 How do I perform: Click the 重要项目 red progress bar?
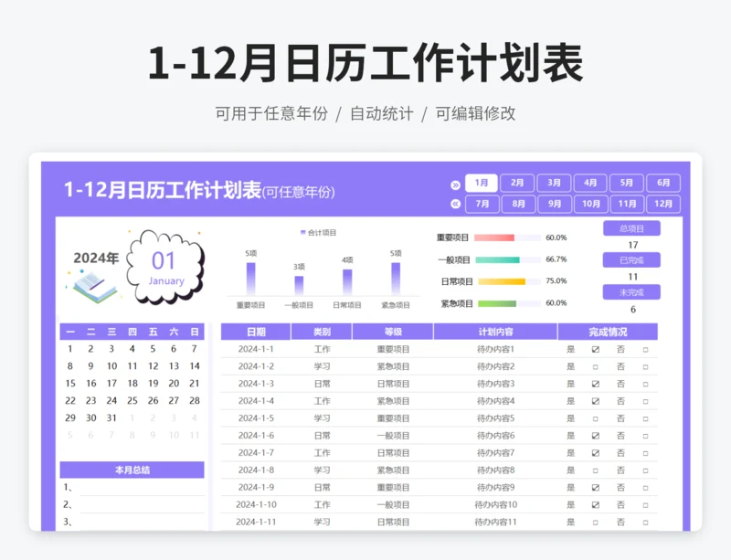[x=494, y=238]
